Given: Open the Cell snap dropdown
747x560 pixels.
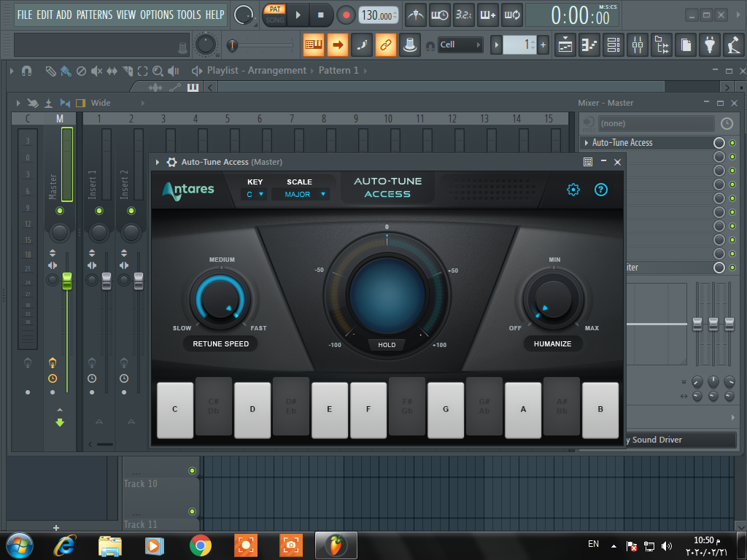Looking at the screenshot, I should point(460,44).
